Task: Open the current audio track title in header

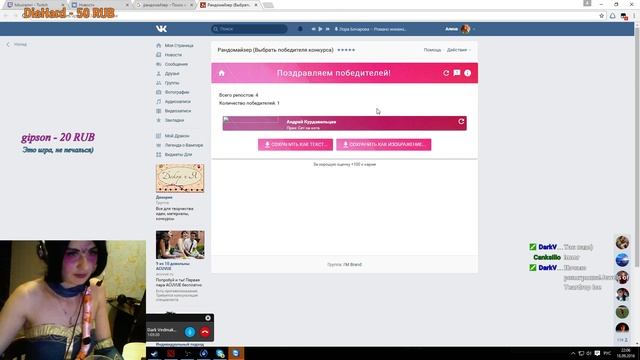Action: [371, 29]
